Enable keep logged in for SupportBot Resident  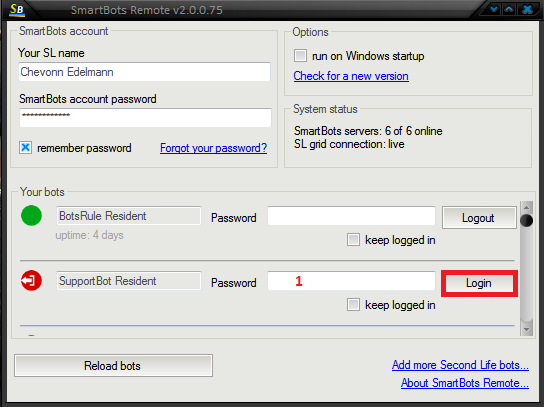click(x=353, y=305)
